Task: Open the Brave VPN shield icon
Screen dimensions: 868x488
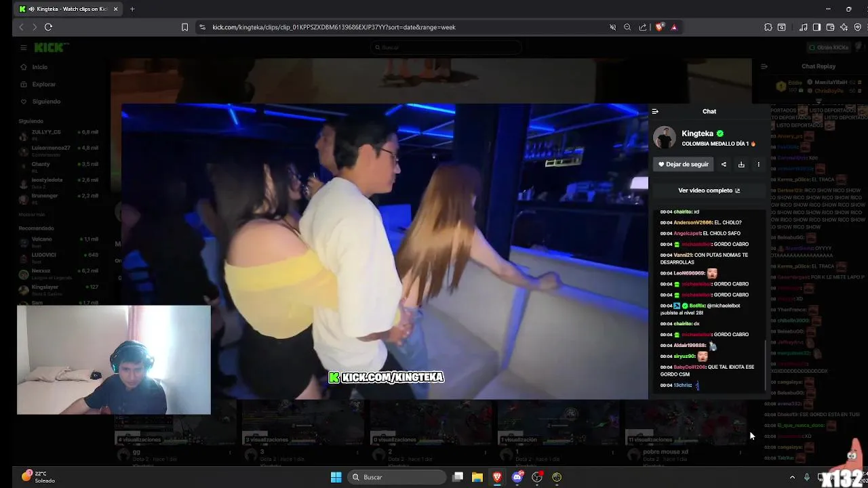Action: coord(858,27)
